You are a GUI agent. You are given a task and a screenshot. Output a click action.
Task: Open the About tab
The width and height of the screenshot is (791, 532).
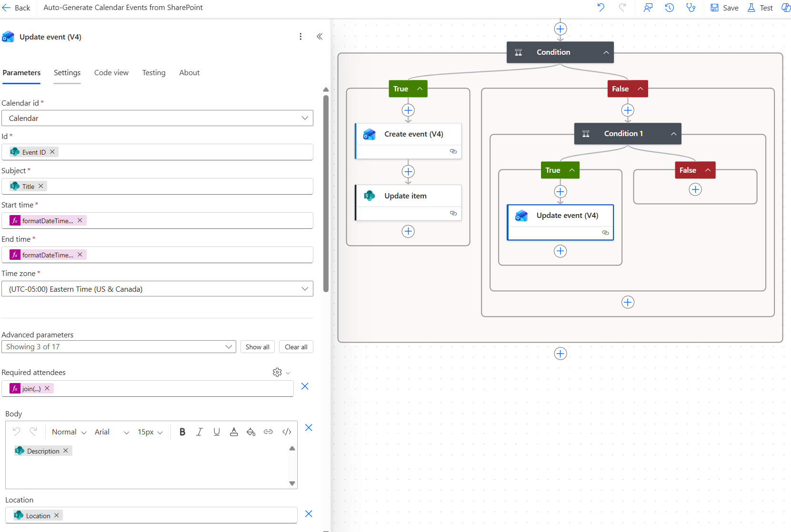pyautogui.click(x=190, y=72)
